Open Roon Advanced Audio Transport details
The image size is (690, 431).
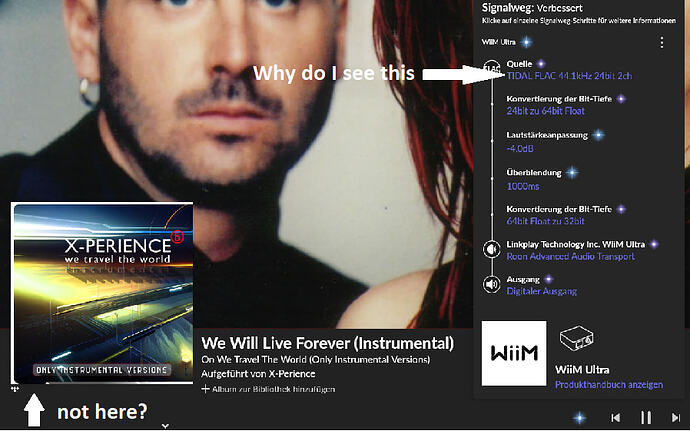[x=570, y=256]
